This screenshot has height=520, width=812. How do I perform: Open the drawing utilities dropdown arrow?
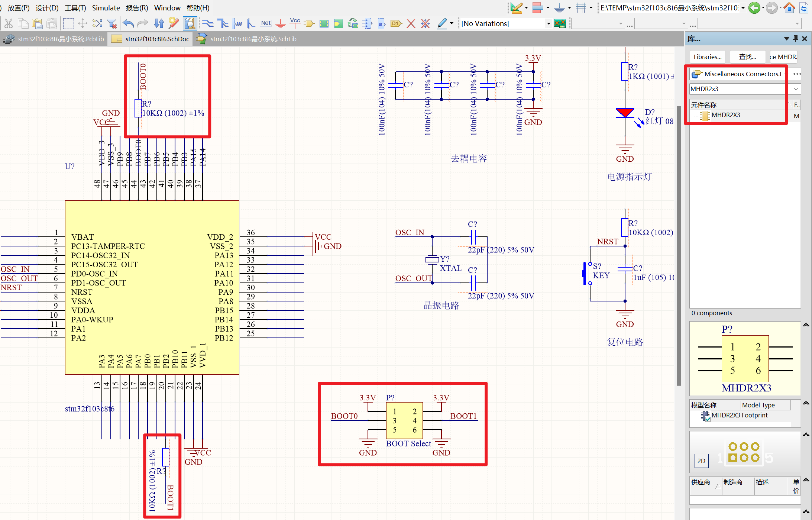[526, 8]
